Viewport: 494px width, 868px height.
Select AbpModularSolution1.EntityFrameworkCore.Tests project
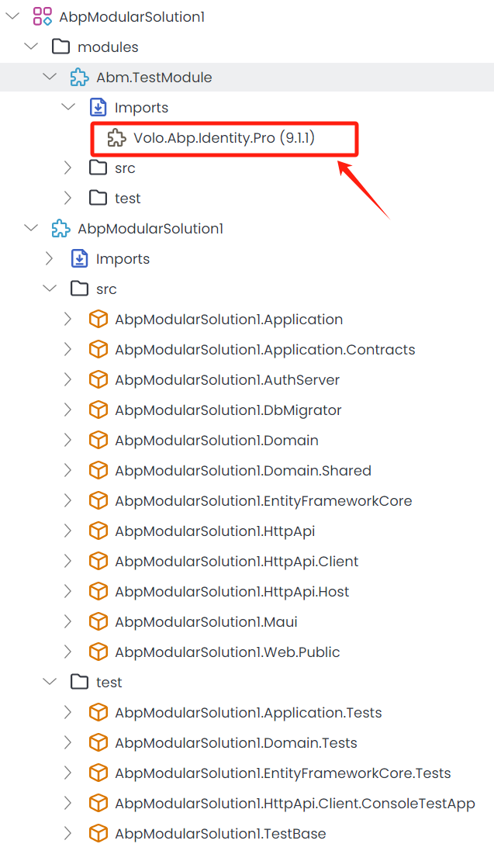tap(282, 773)
